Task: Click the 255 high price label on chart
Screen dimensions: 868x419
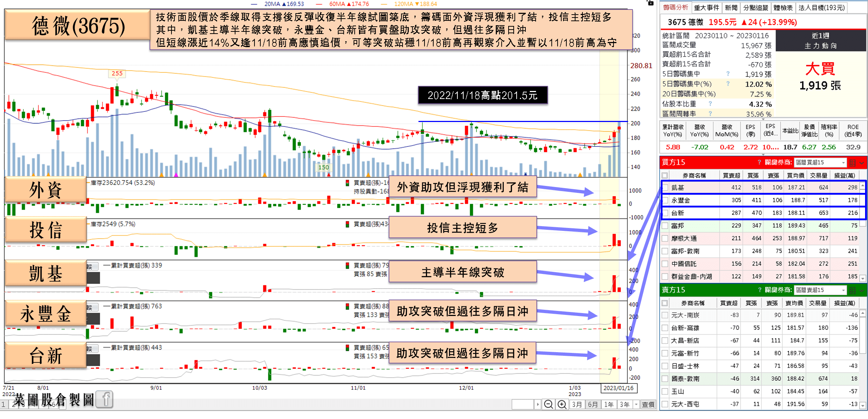Action: [117, 73]
